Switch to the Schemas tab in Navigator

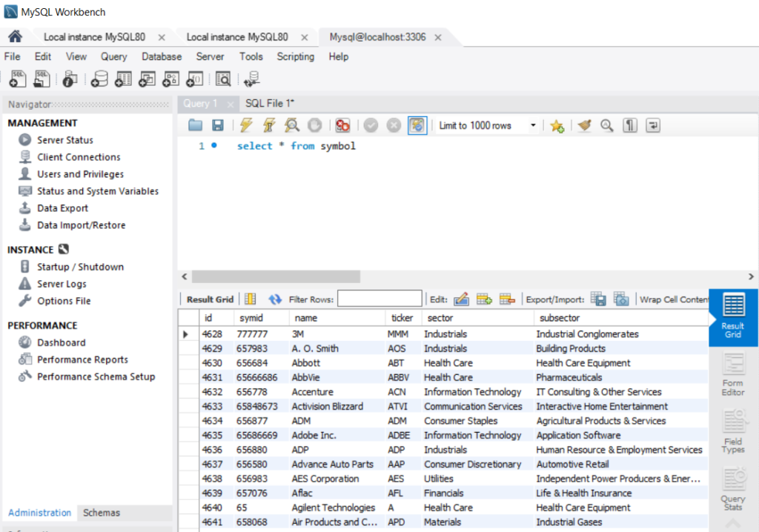102,513
